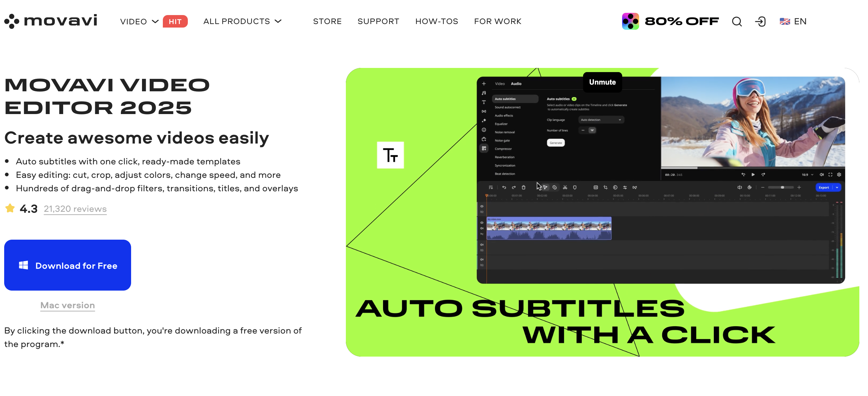Click the CC subtitles icon on timeline toolbar
This screenshot has width=868, height=396.
[596, 187]
